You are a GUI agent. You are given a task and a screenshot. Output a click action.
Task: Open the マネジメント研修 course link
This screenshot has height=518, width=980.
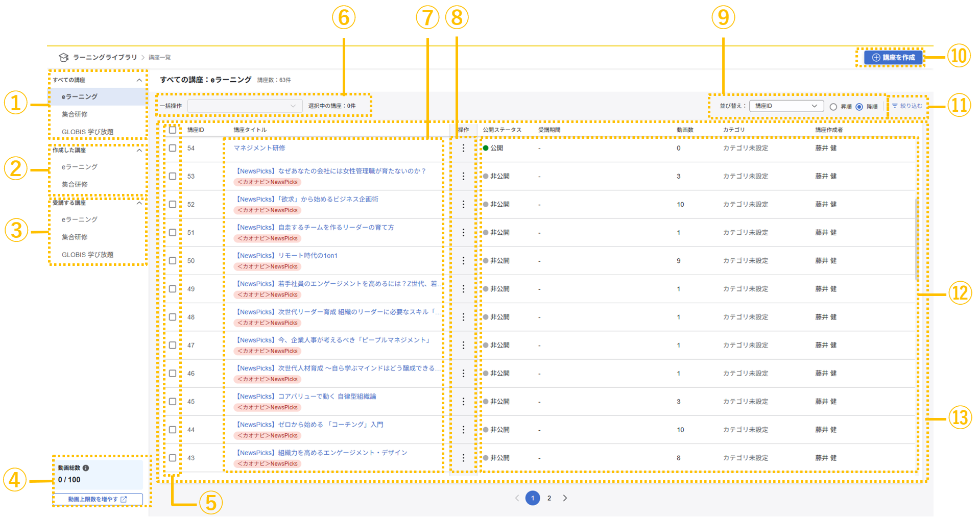[259, 148]
